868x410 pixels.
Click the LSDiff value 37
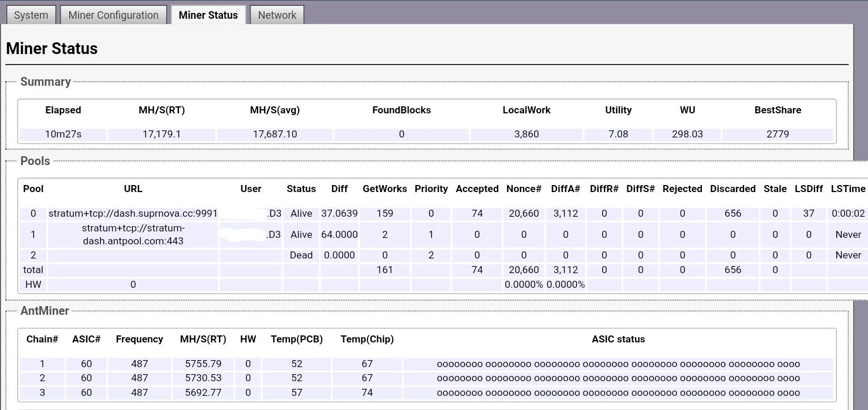pyautogui.click(x=809, y=214)
